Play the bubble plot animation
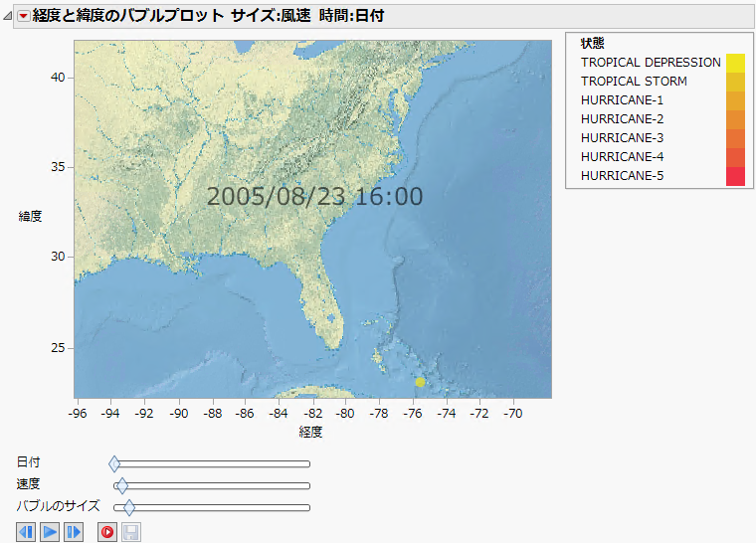The width and height of the screenshot is (756, 543). click(50, 532)
